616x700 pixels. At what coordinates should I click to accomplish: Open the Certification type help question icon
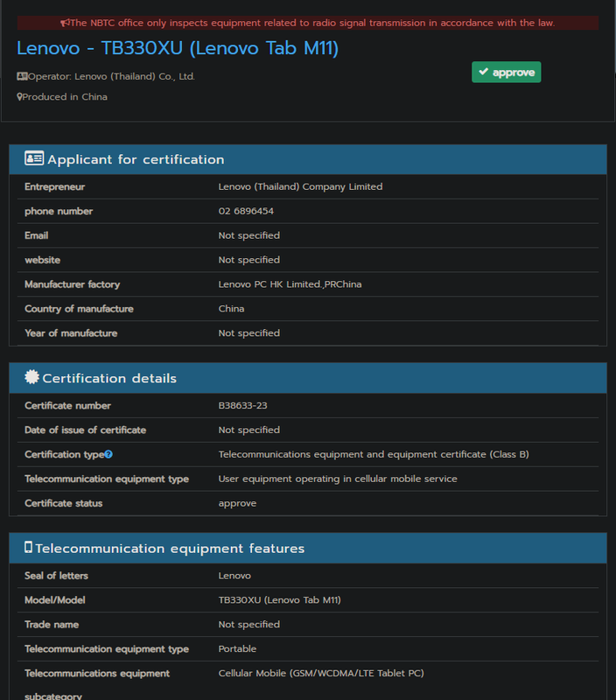coord(108,455)
